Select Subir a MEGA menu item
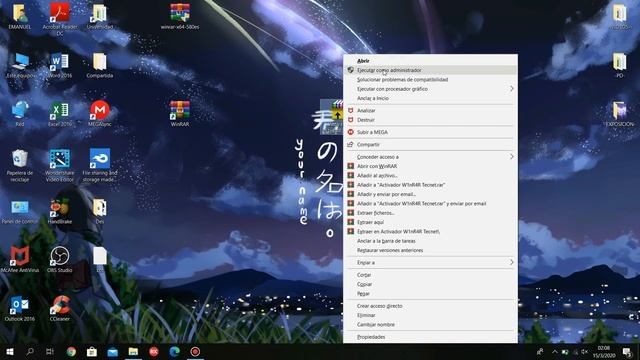Screen dimensions: 640x360 pyautogui.click(x=431, y=132)
